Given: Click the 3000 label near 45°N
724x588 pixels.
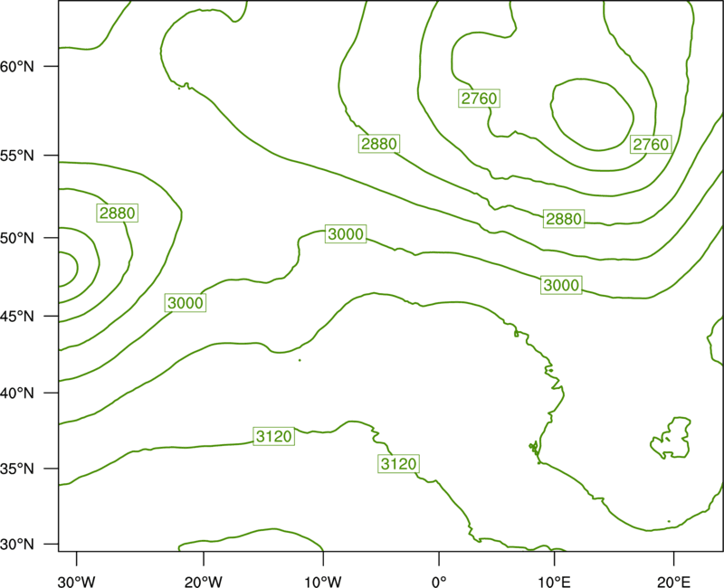Looking at the screenshot, I should click(x=186, y=303).
